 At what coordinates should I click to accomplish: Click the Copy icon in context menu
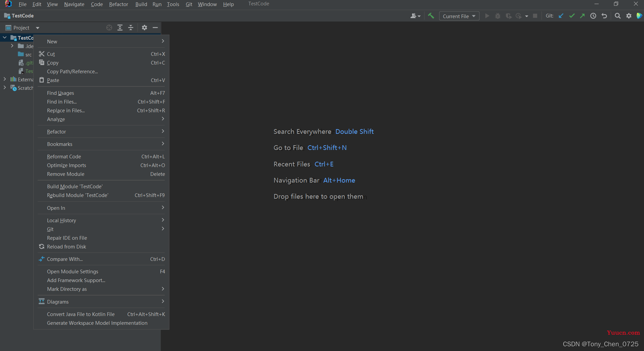[x=42, y=63]
